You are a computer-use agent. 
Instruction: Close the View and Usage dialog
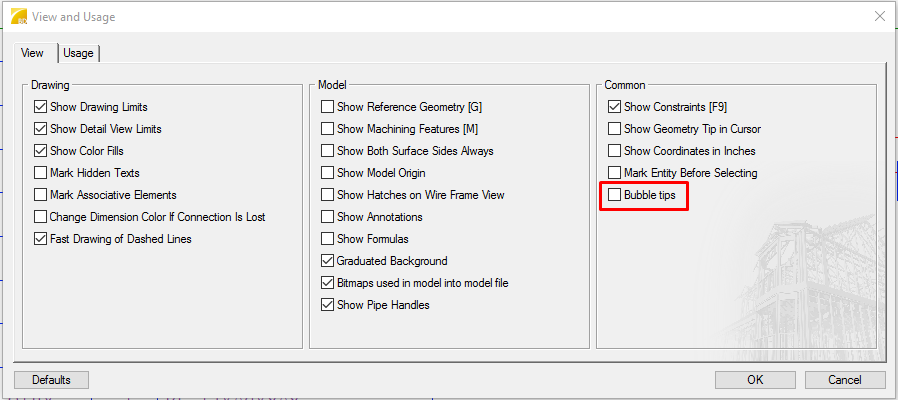[x=879, y=16]
